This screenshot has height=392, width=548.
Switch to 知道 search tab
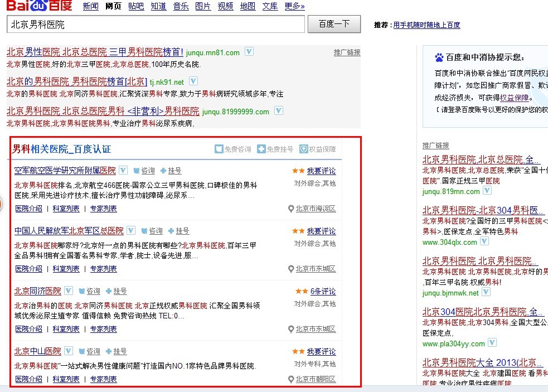point(158,6)
